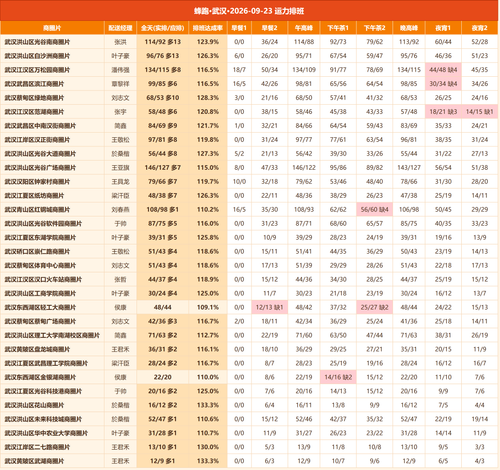Select row 武汉江汉区万松园商圈片
The height and width of the screenshot is (470, 500).
pos(249,70)
